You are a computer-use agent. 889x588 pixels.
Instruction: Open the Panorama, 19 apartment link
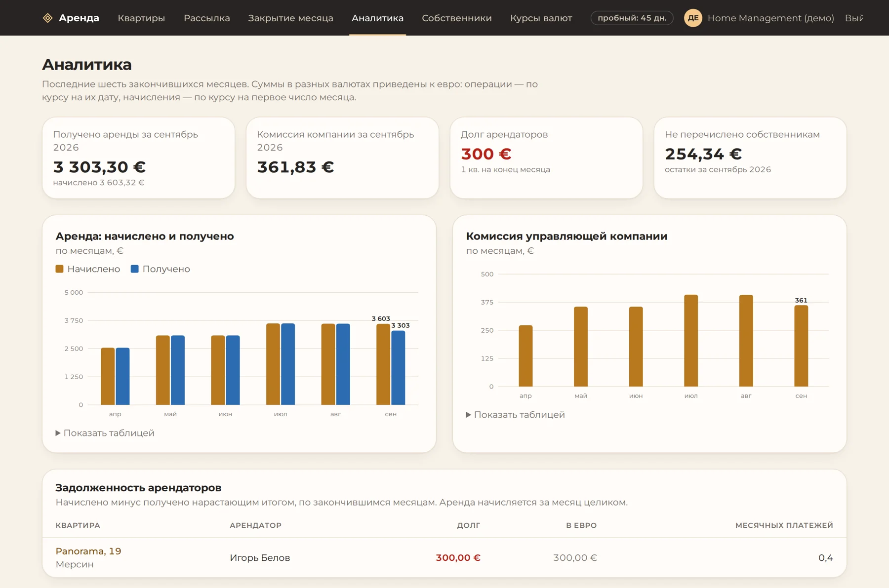click(88, 551)
